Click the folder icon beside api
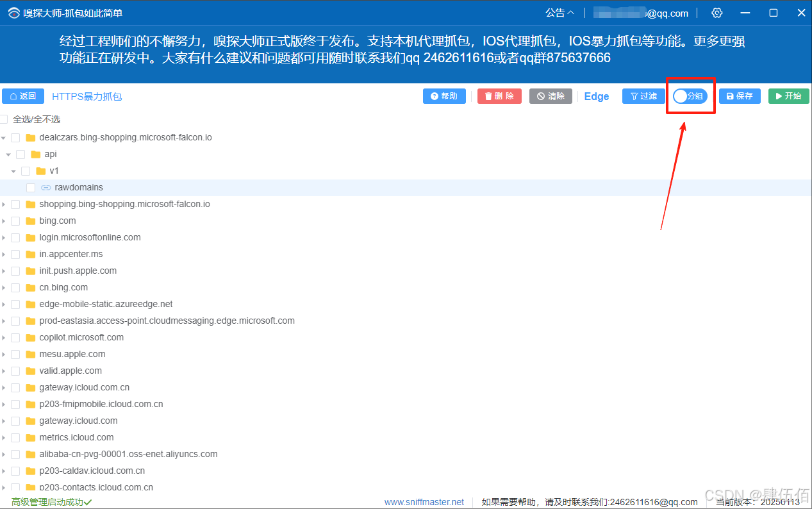 (x=36, y=154)
